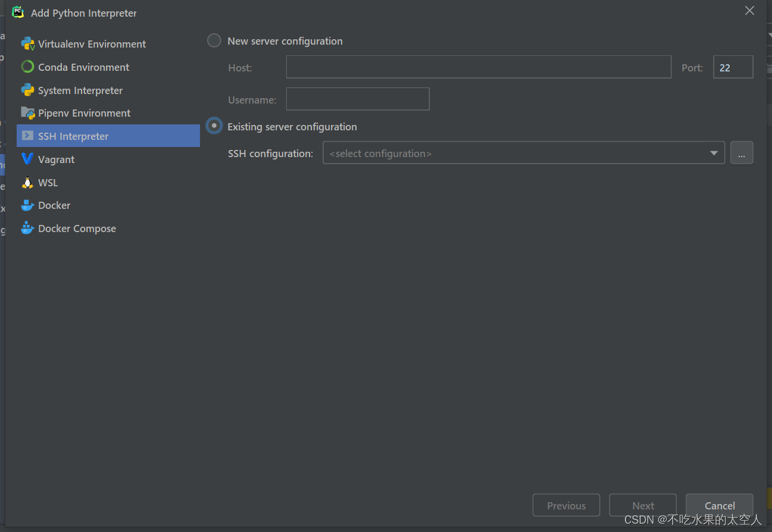Open the SSH configuration dropdown
772x532 pixels.
pyautogui.click(x=524, y=153)
